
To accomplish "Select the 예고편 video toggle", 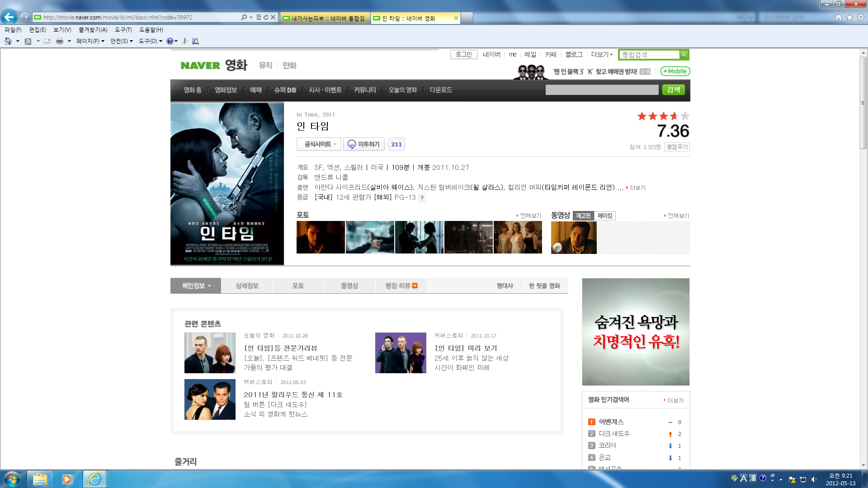I will pos(583,216).
